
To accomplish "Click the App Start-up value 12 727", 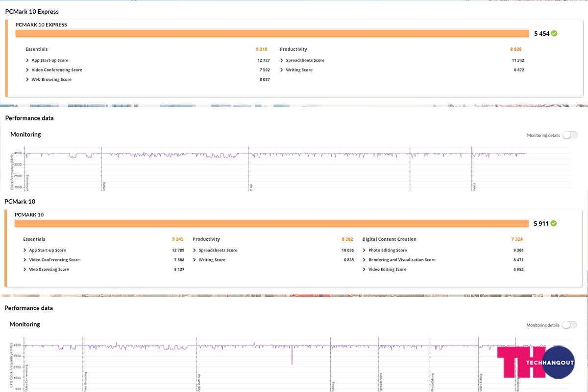I will point(264,60).
